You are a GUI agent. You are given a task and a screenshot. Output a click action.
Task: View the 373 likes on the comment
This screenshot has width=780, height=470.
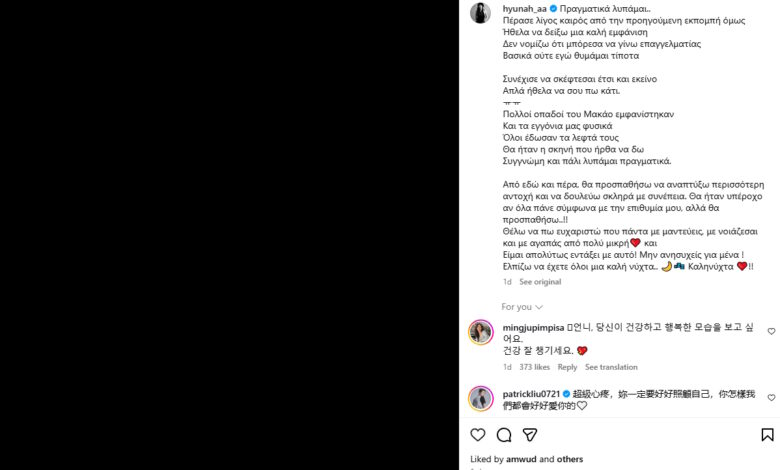coord(535,367)
